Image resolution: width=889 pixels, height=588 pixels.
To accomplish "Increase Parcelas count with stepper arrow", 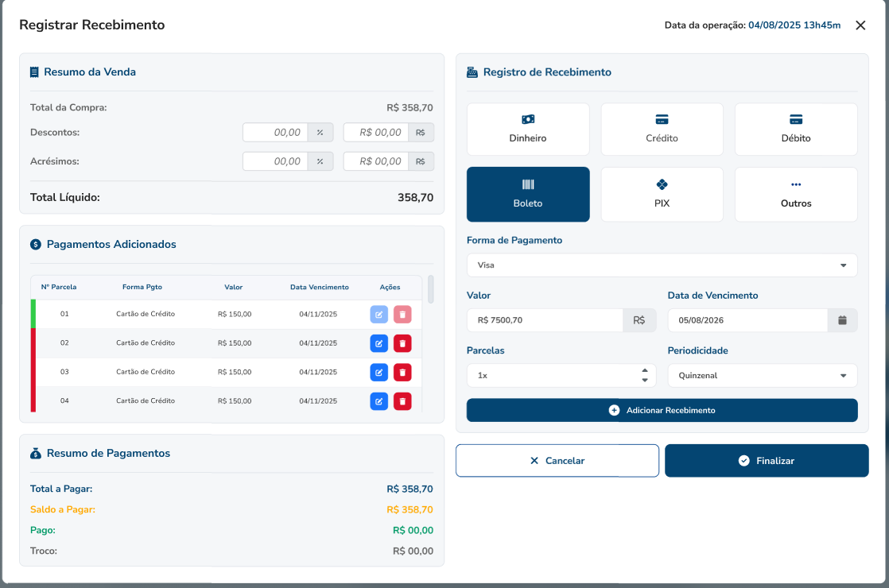I will pyautogui.click(x=644, y=371).
